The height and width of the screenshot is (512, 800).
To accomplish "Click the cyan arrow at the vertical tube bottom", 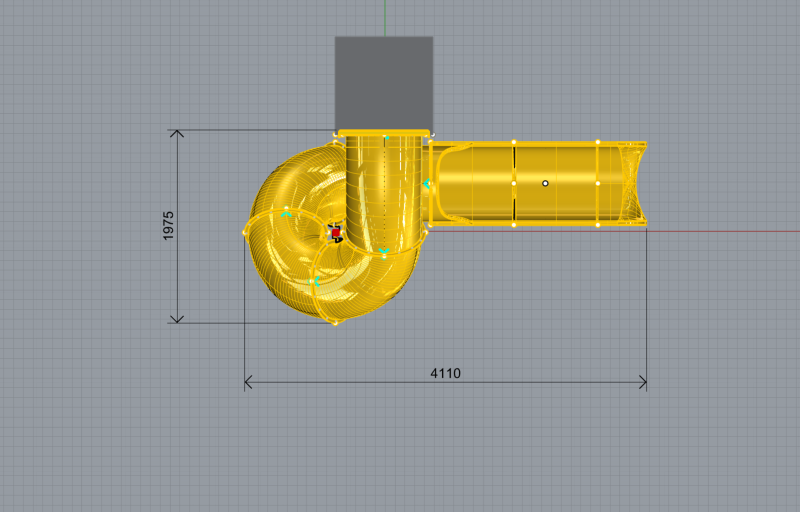I will click(383, 250).
